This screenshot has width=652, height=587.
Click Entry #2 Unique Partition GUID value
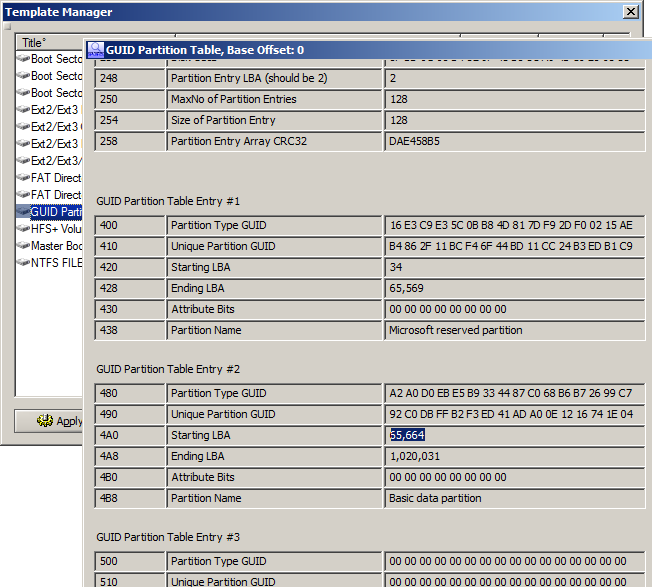pos(515,414)
